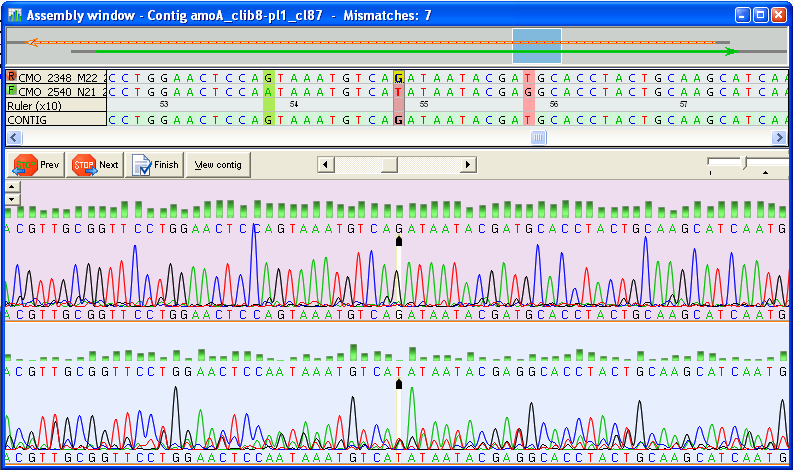Image resolution: width=793 pixels, height=470 pixels.
Task: Click ruler mark 53
Action: tap(164, 104)
